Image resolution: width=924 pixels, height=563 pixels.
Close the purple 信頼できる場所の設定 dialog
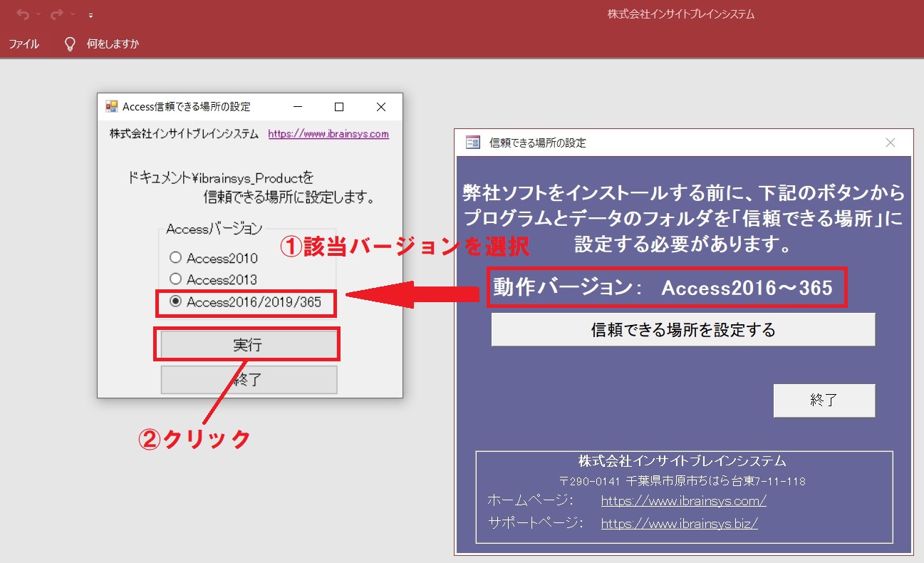point(890,143)
